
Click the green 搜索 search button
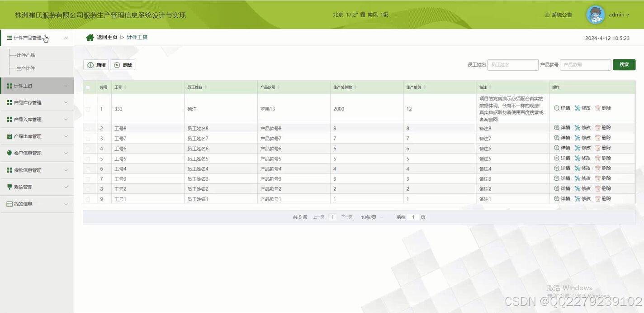pyautogui.click(x=624, y=64)
